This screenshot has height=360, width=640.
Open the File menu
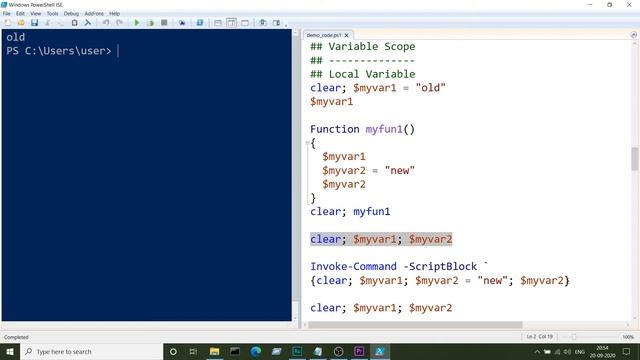pos(7,13)
